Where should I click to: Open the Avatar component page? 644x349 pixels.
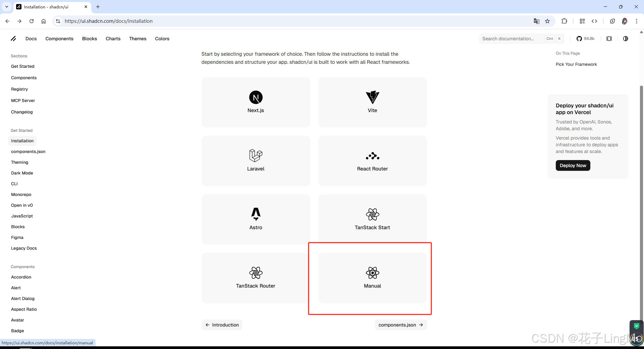pyautogui.click(x=17, y=320)
